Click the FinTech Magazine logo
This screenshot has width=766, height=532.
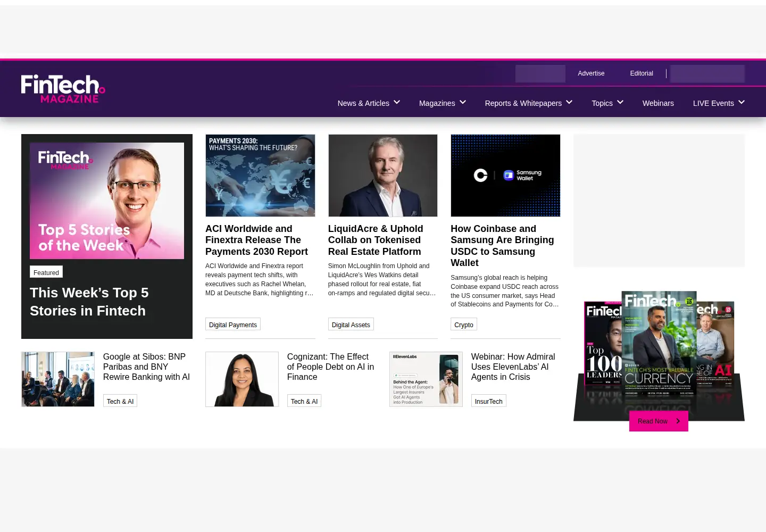click(63, 89)
